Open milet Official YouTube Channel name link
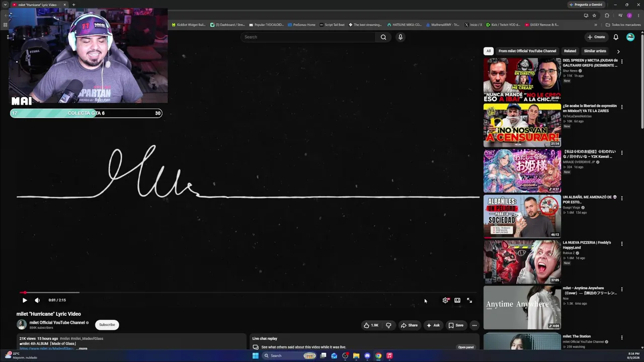Image resolution: width=644 pixels, height=362 pixels. (57, 323)
